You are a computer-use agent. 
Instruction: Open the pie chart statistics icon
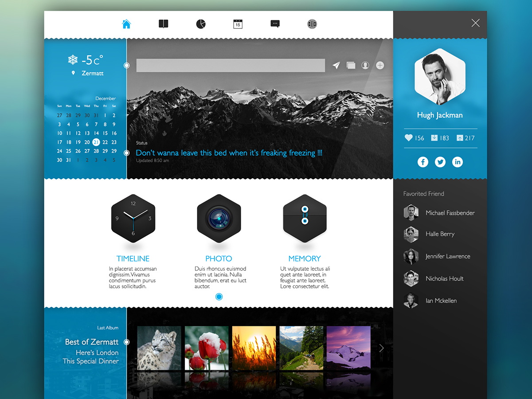coord(201,24)
